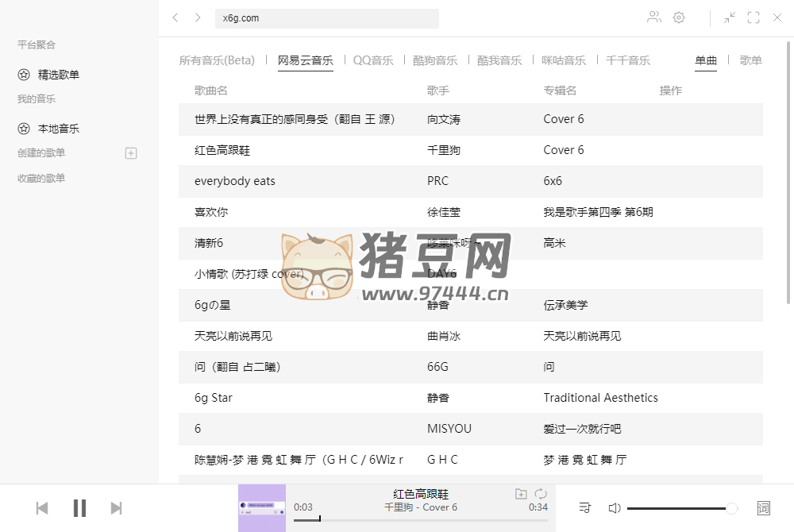The width and height of the screenshot is (794, 532).
Task: Skip to the next track
Action: [x=116, y=508]
